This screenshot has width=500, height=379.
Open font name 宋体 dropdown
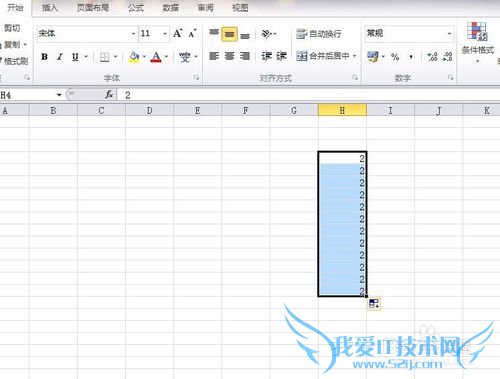(133, 34)
